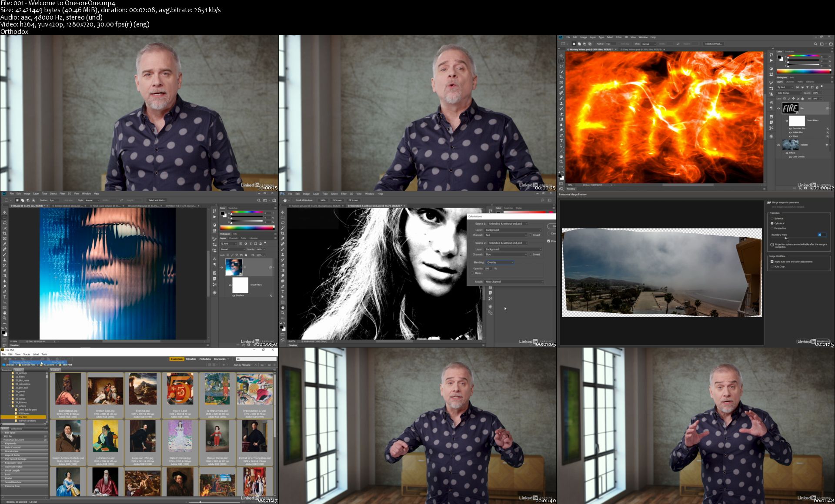Enable the Auto Crop checkbox
The image size is (835, 504).
(x=772, y=266)
